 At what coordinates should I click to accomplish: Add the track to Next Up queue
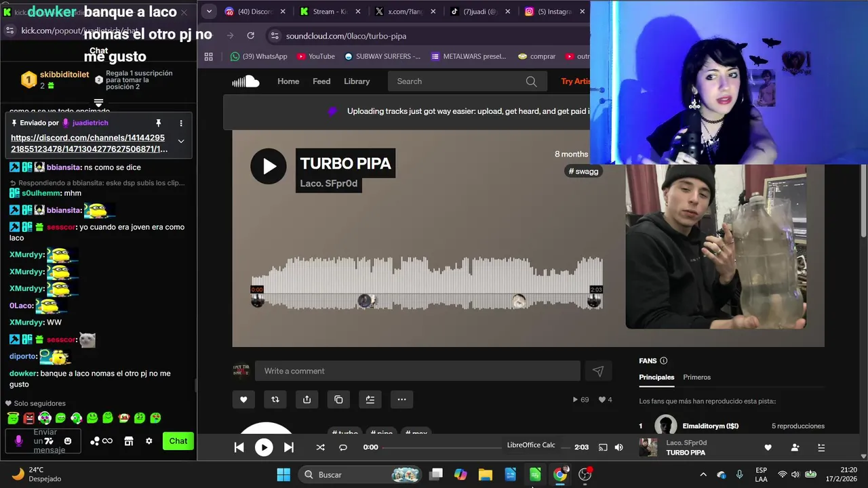click(x=370, y=399)
